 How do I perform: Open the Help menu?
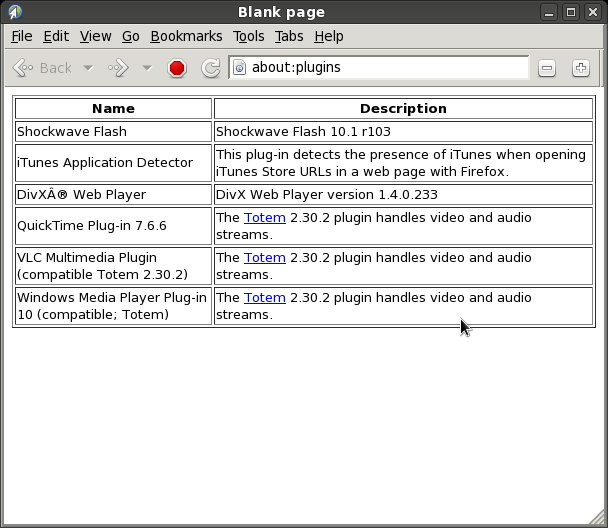(x=329, y=36)
